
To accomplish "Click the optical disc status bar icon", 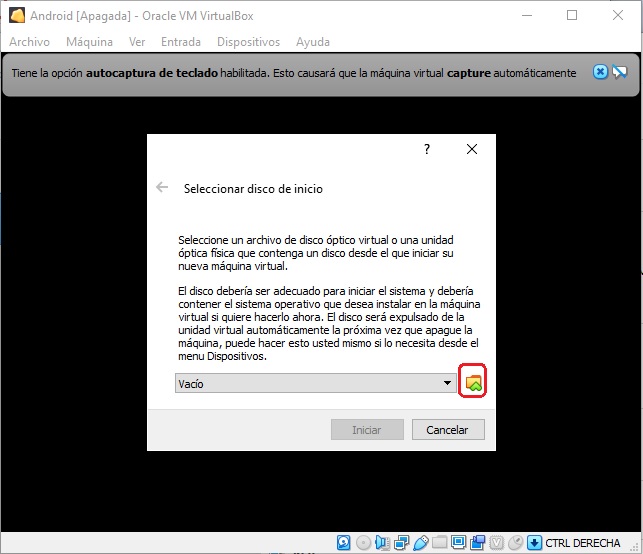I will point(363,543).
